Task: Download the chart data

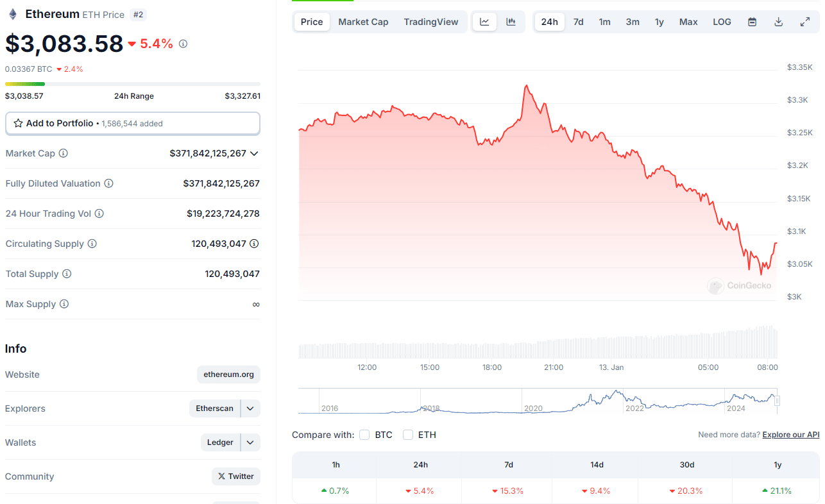Action: (x=778, y=22)
